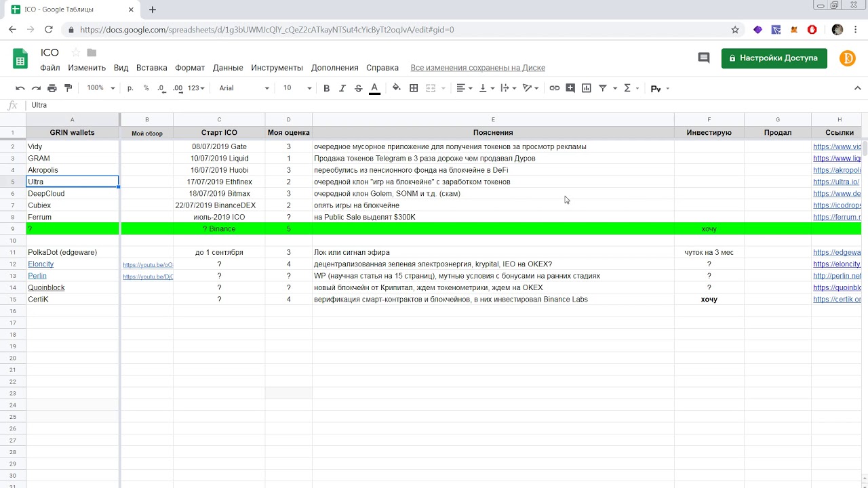Create a filter
Screen dimensions: 868x488
click(x=602, y=88)
